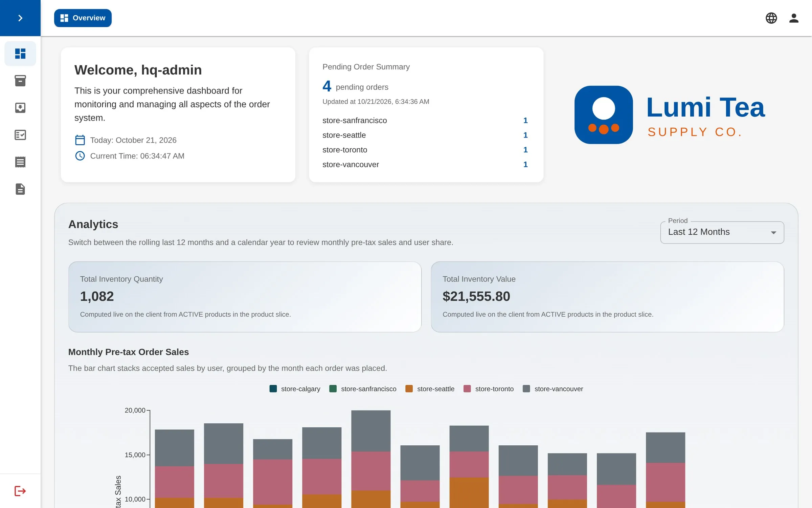Click the Lumi Tea logo image
The width and height of the screenshot is (812, 508).
point(670,115)
